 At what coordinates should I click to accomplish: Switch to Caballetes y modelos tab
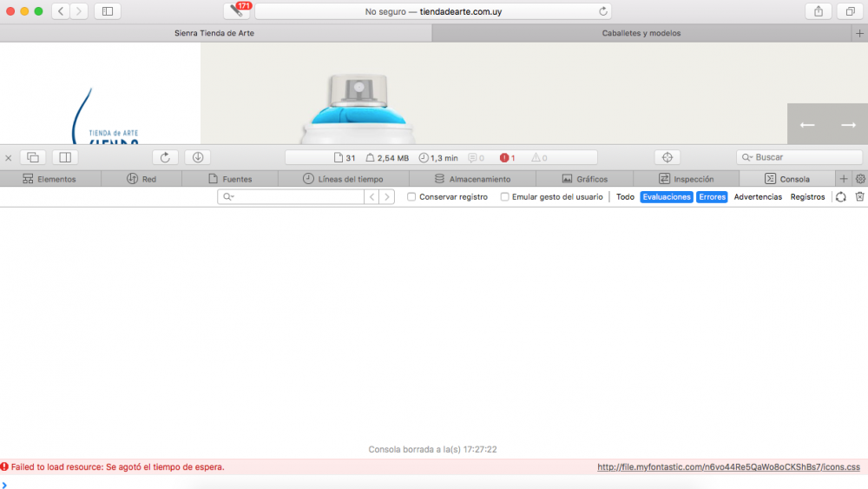pos(641,33)
